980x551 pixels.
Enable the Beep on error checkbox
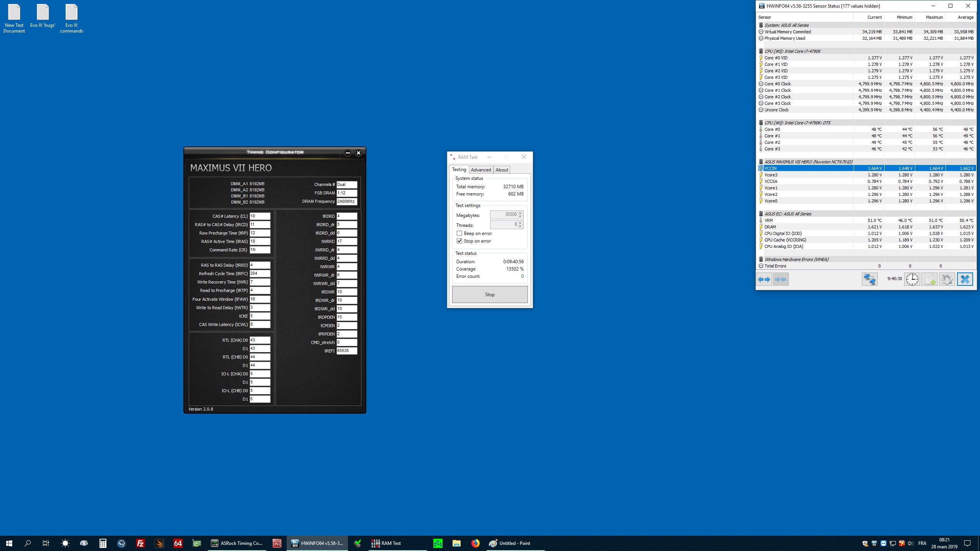pos(459,233)
